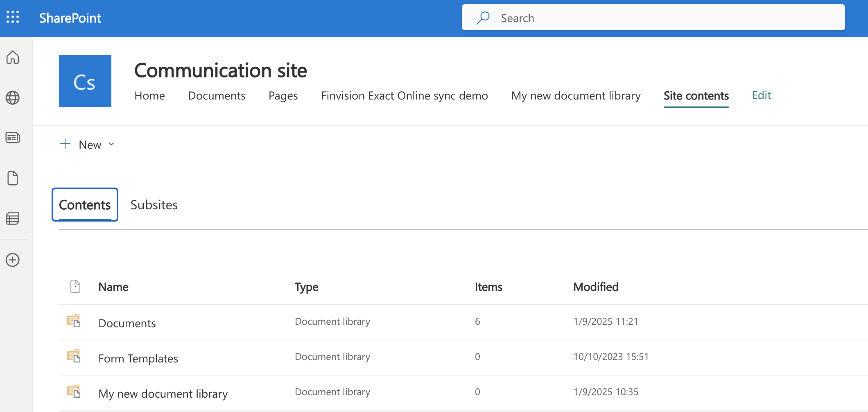The width and height of the screenshot is (868, 412).
Task: Open the app launcher waffle icon
Action: pos(13,17)
